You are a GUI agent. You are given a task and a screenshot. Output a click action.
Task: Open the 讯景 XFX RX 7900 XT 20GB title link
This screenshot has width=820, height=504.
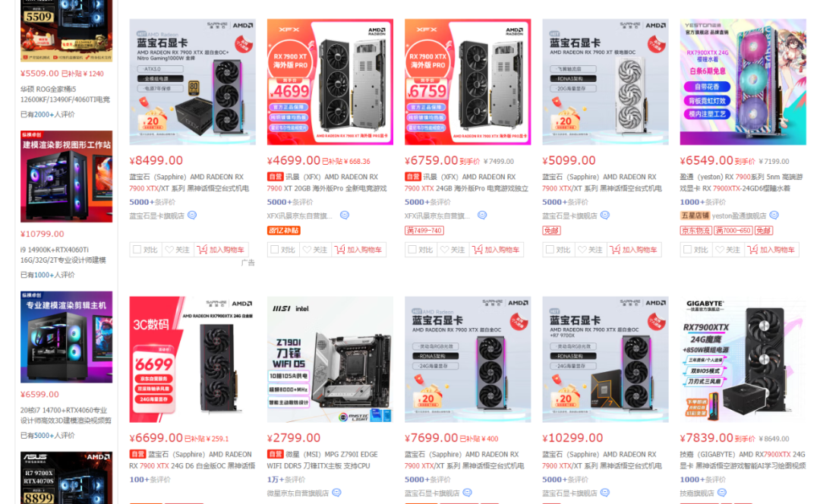pyautogui.click(x=328, y=182)
